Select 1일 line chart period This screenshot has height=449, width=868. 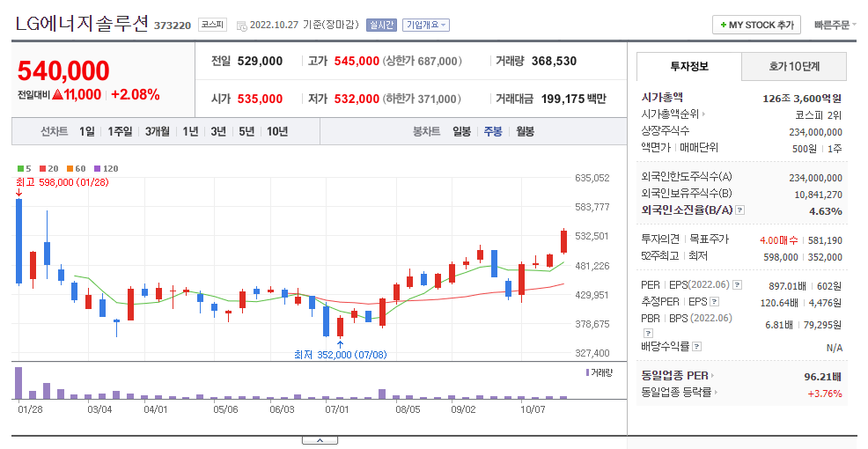[x=87, y=131]
